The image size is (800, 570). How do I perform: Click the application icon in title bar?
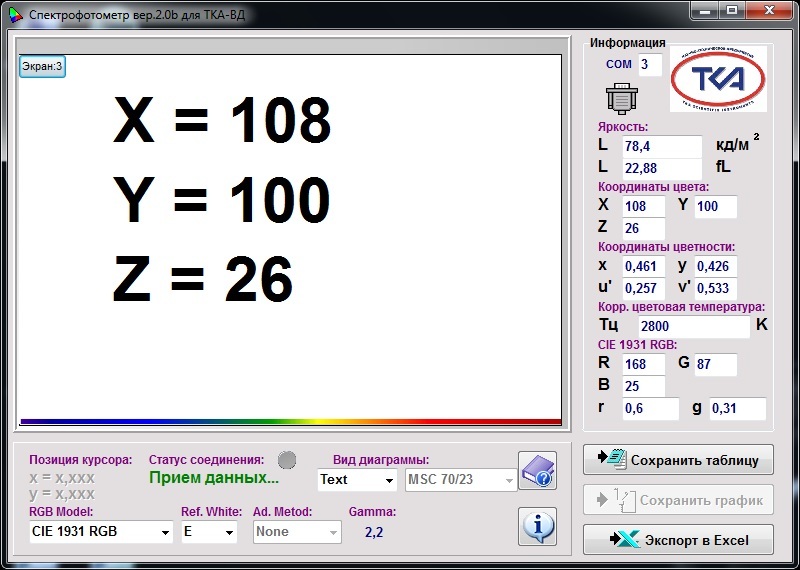tap(13, 15)
